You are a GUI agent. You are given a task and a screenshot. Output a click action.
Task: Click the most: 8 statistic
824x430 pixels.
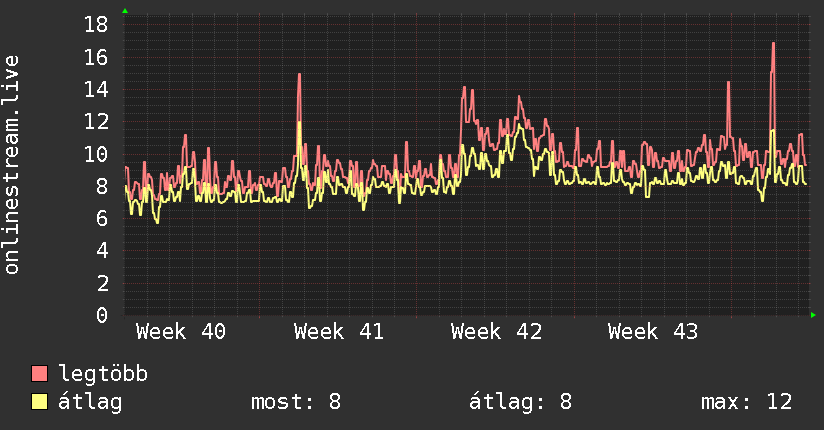pyautogui.click(x=296, y=402)
